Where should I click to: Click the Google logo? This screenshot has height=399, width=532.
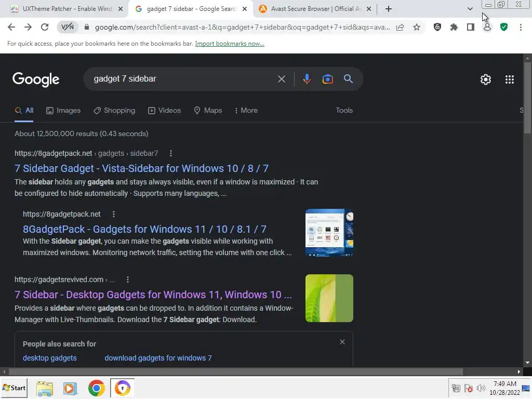pyautogui.click(x=36, y=79)
